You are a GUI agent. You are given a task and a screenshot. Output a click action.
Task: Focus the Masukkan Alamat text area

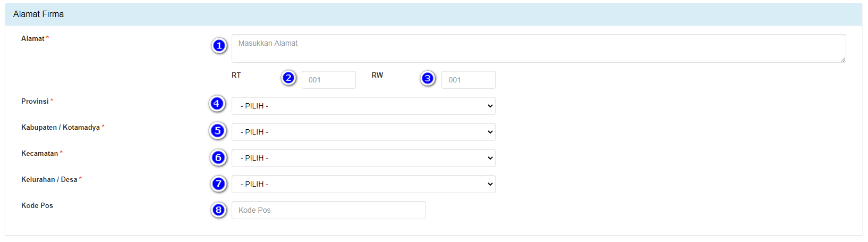point(538,48)
